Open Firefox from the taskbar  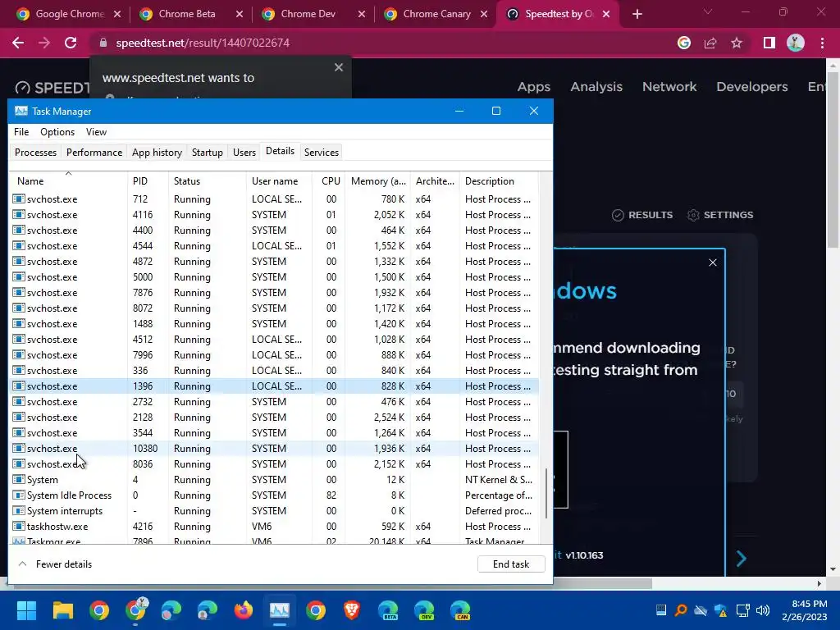244,610
